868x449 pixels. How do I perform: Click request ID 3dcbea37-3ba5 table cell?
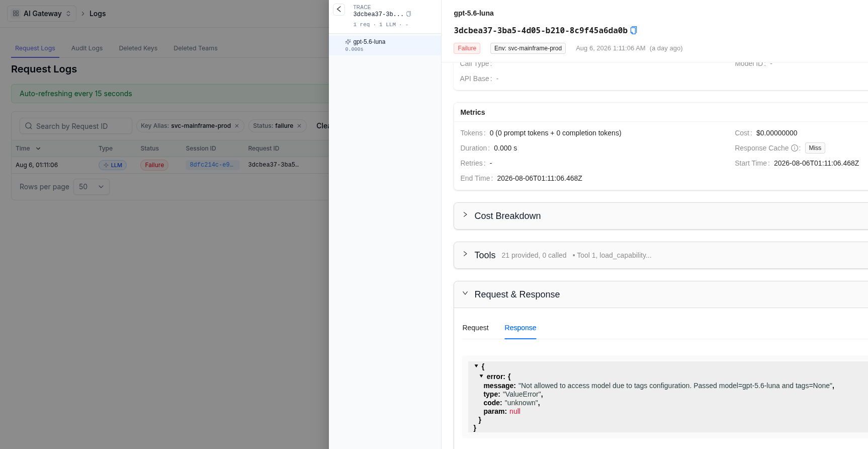[274, 165]
